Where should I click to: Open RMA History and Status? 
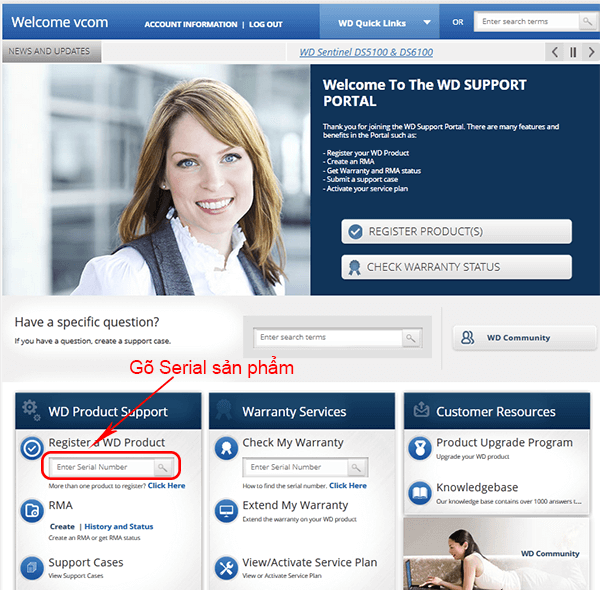click(119, 526)
